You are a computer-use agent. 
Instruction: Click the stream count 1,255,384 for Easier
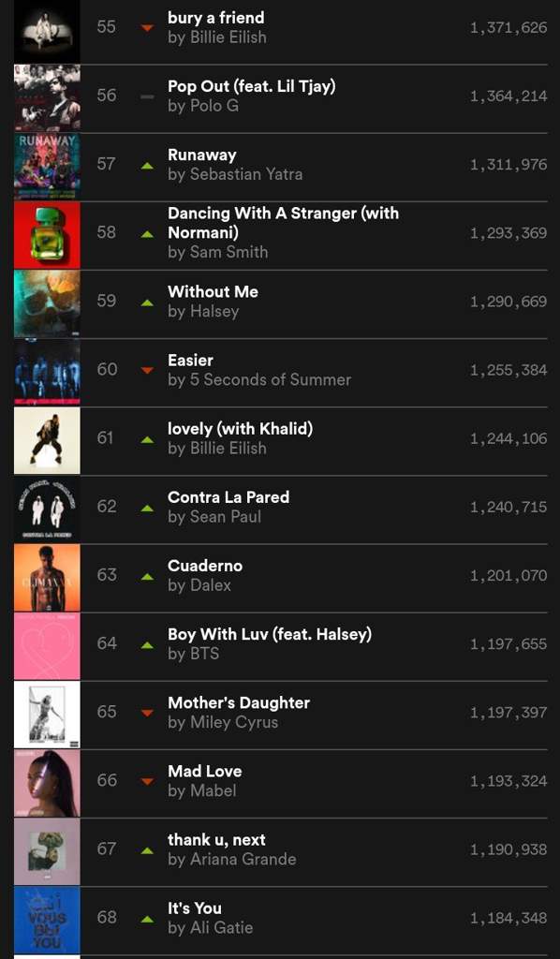tap(508, 370)
